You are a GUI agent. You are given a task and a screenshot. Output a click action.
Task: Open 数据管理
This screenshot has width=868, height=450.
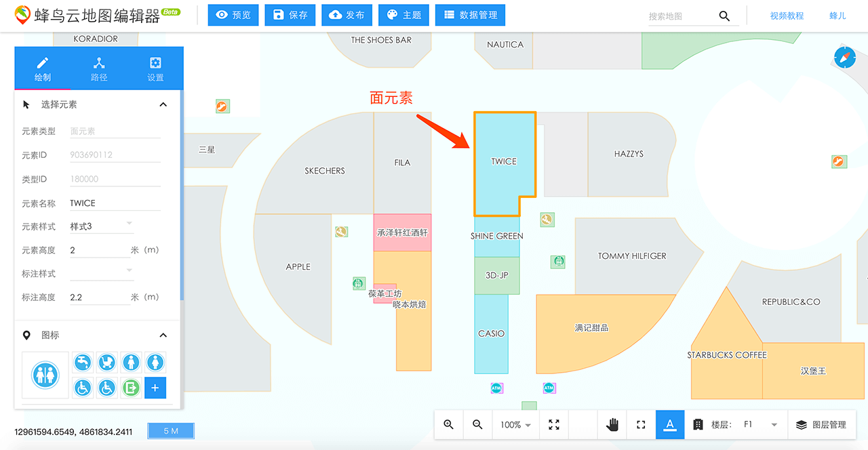coord(471,15)
